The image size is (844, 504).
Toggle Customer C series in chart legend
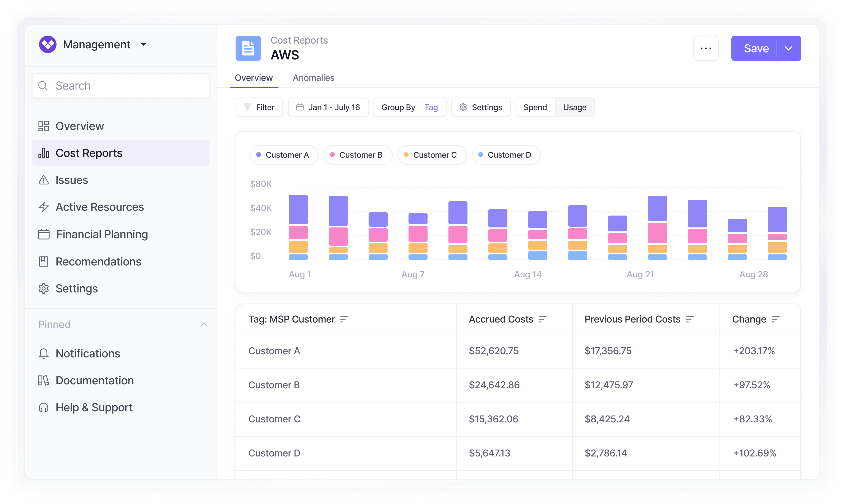pos(432,155)
